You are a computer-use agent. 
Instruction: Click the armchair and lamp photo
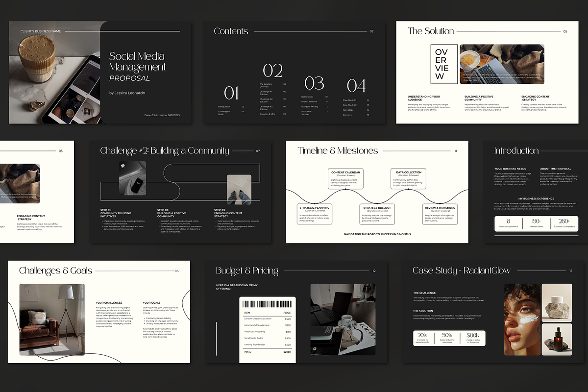[x=52, y=319]
